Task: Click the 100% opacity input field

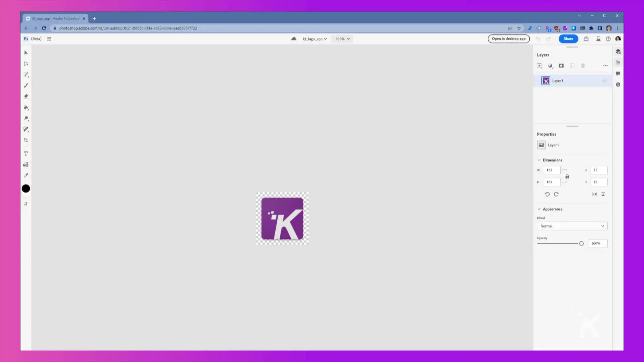Action: point(598,243)
